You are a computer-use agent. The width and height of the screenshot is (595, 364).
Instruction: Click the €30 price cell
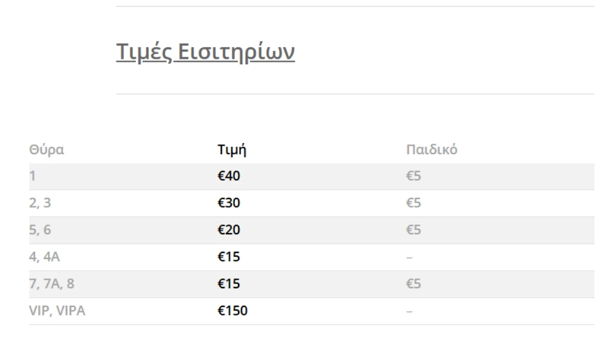[x=230, y=203]
